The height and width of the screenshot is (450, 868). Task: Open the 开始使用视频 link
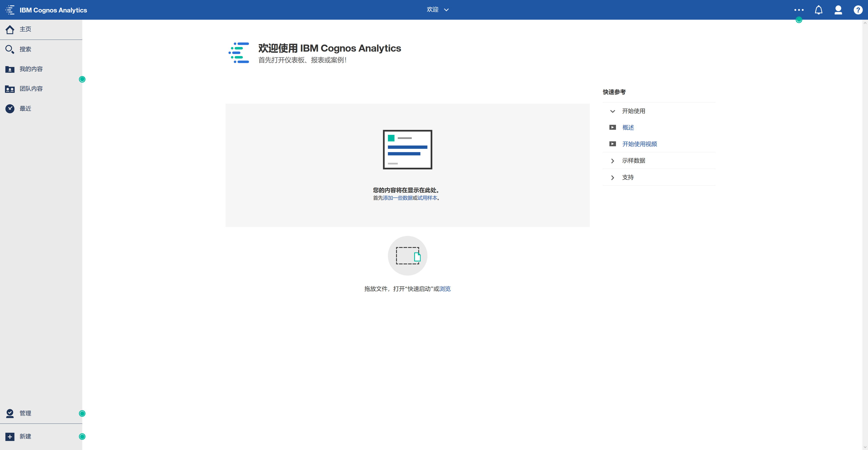point(639,144)
